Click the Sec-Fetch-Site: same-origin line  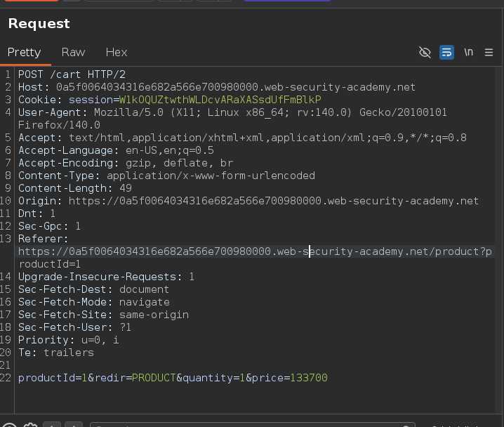(103, 315)
